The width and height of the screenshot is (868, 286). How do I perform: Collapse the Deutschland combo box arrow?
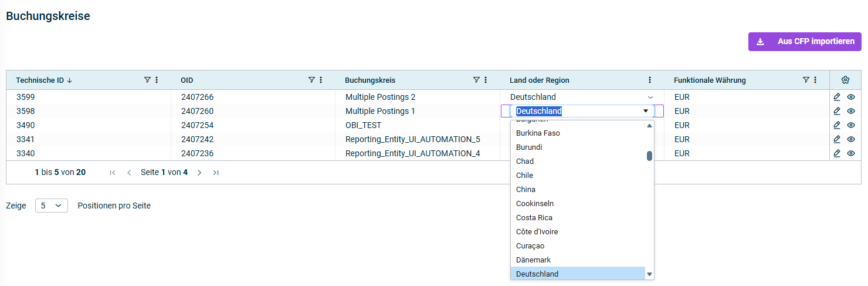(646, 111)
